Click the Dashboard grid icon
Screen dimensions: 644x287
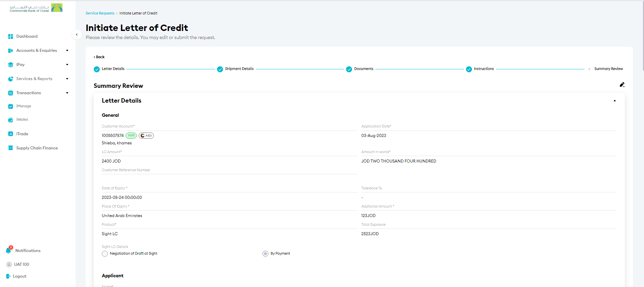coord(10,36)
